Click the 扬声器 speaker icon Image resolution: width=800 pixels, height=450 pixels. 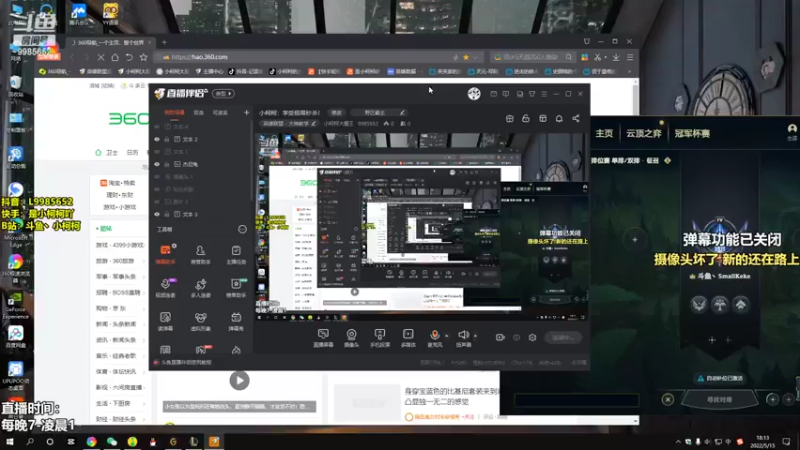point(463,335)
